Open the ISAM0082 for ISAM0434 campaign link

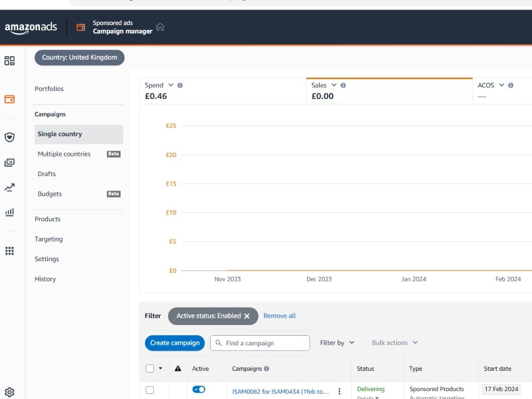pyautogui.click(x=280, y=391)
